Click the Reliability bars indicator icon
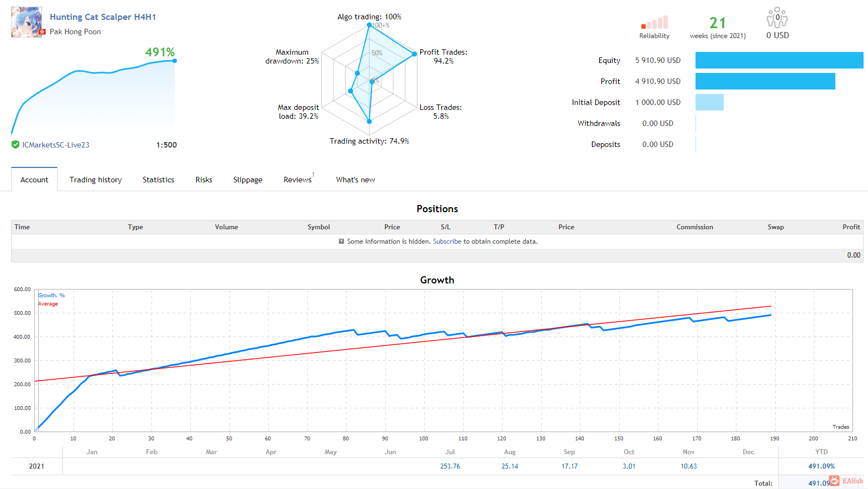Image resolution: width=868 pixels, height=489 pixels. (x=655, y=23)
